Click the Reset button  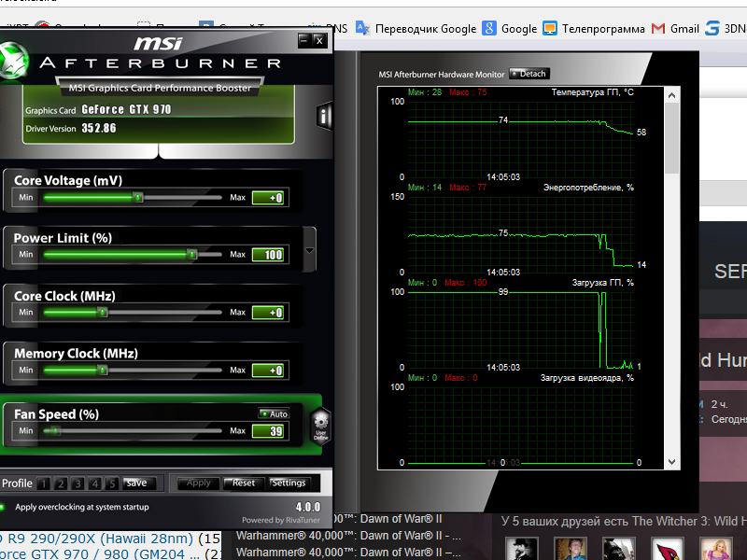244,483
